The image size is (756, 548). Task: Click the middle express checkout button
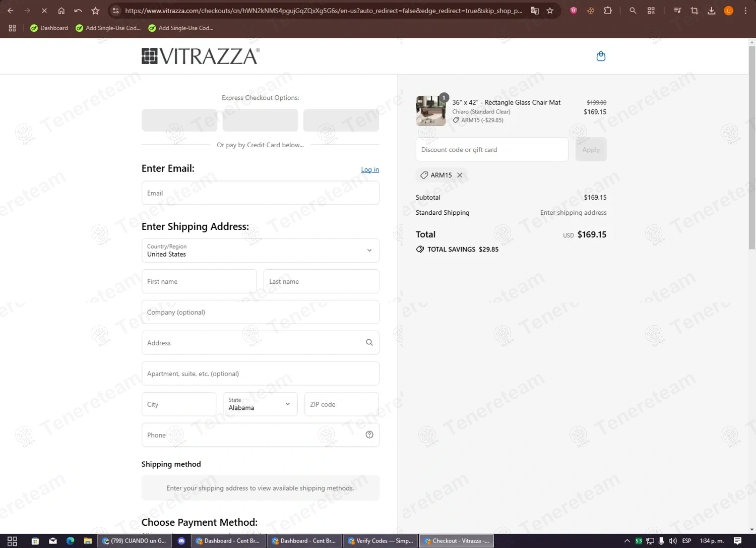(x=260, y=120)
